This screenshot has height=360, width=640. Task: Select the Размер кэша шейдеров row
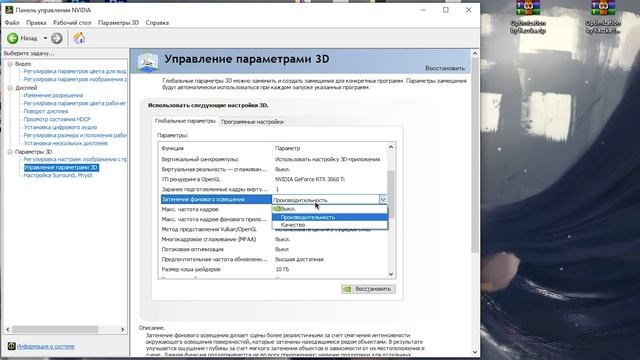tap(272, 269)
